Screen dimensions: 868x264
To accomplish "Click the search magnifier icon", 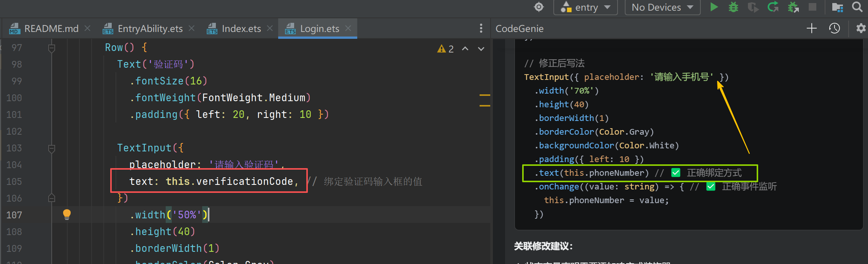I will click(857, 7).
